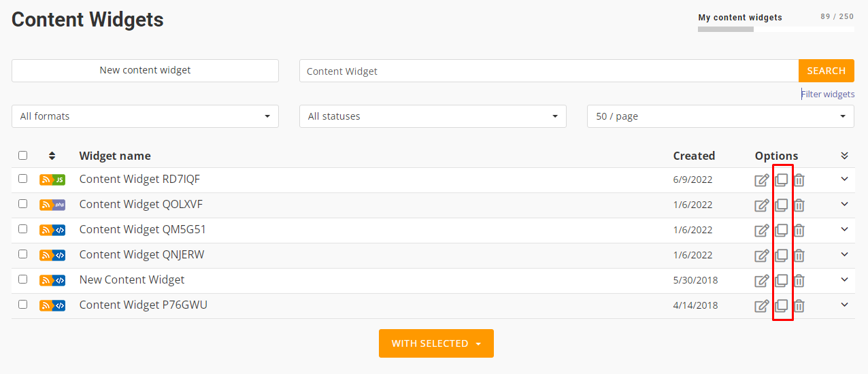Edit the Content Widget RD7IQF row
Image resolution: width=868 pixels, height=374 pixels.
(x=762, y=180)
